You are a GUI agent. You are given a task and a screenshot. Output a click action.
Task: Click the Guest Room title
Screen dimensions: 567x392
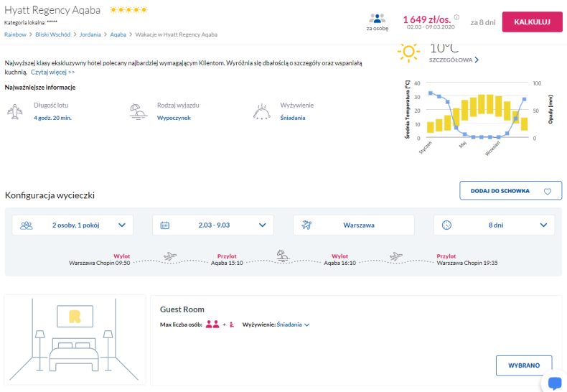click(182, 309)
